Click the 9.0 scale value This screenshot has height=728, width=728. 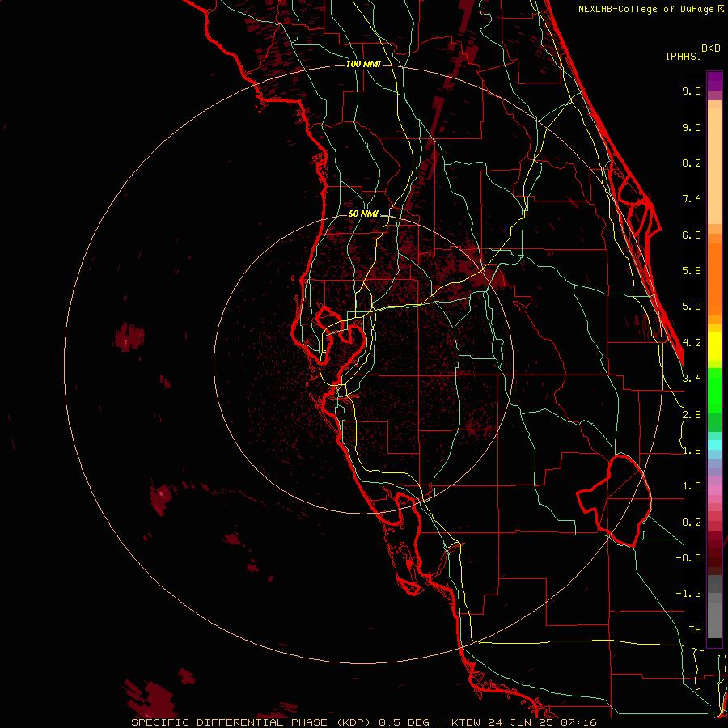coord(692,127)
